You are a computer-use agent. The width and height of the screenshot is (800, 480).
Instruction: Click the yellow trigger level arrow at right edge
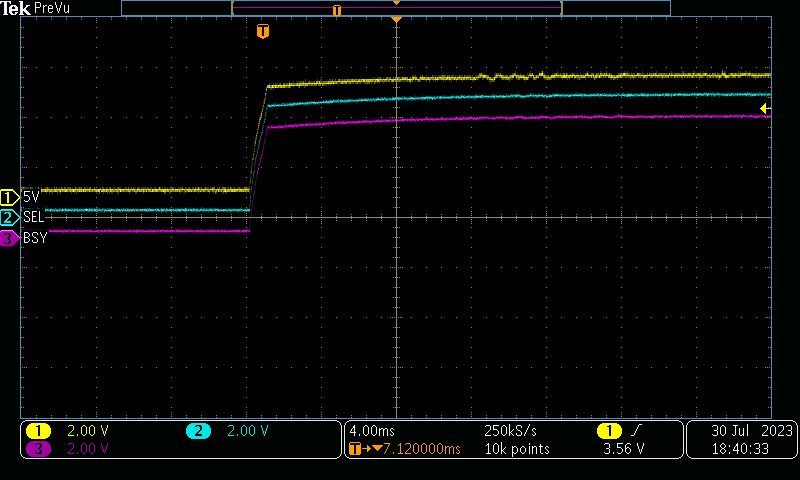[765, 108]
